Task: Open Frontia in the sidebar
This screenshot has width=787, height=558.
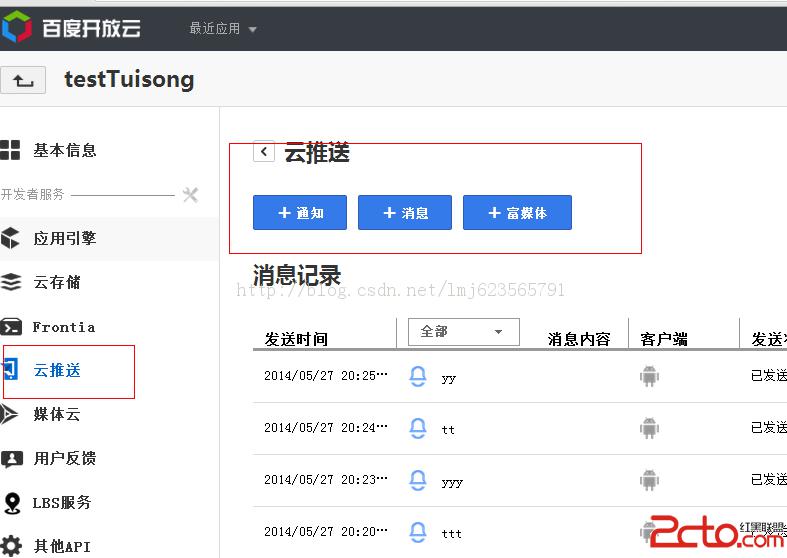Action: point(64,327)
